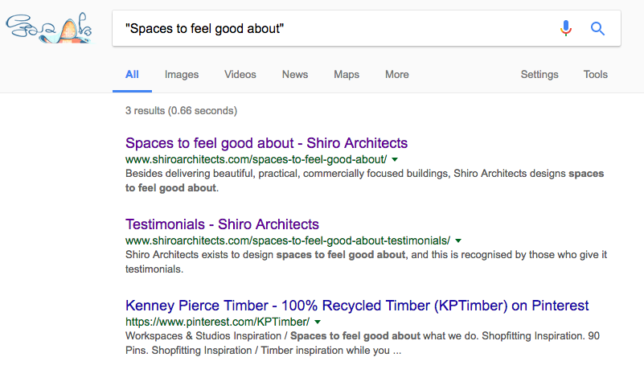Open dropdown arrow next to testimonials URL
The image size is (644, 382).
(458, 241)
